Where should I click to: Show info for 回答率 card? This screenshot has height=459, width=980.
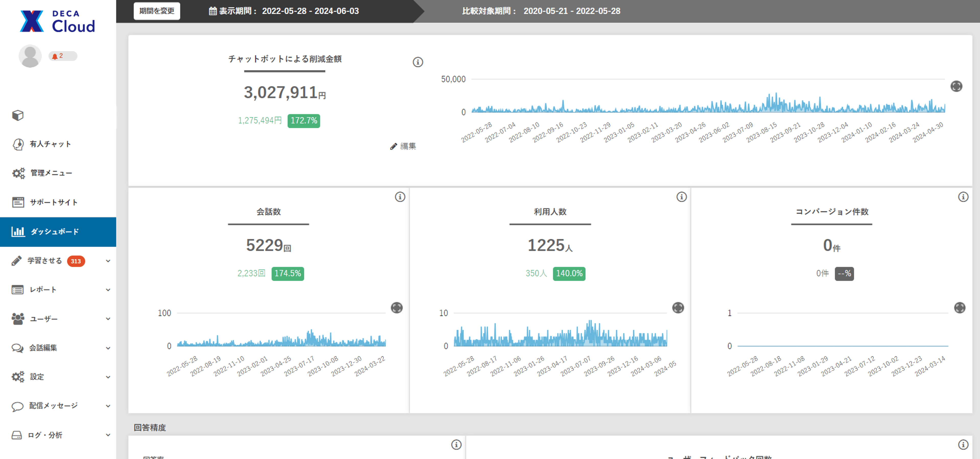pyautogui.click(x=456, y=444)
